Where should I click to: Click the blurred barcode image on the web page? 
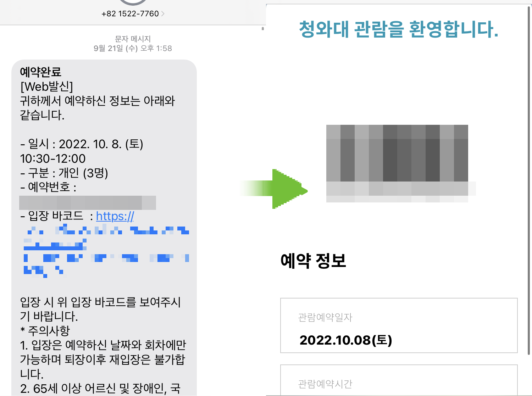pyautogui.click(x=397, y=163)
